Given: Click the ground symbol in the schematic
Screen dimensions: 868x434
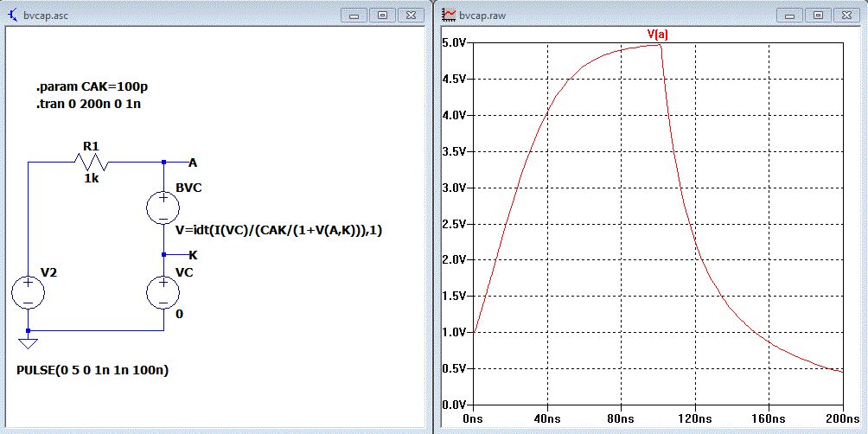Looking at the screenshot, I should [28, 343].
